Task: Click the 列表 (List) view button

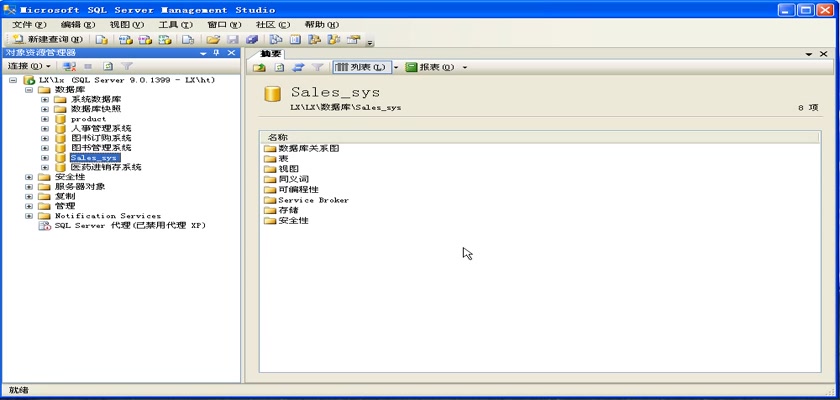Action: point(362,67)
